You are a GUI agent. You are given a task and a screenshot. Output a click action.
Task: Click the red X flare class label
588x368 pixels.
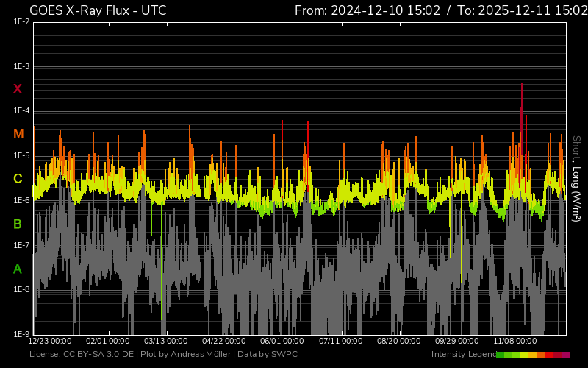[18, 89]
